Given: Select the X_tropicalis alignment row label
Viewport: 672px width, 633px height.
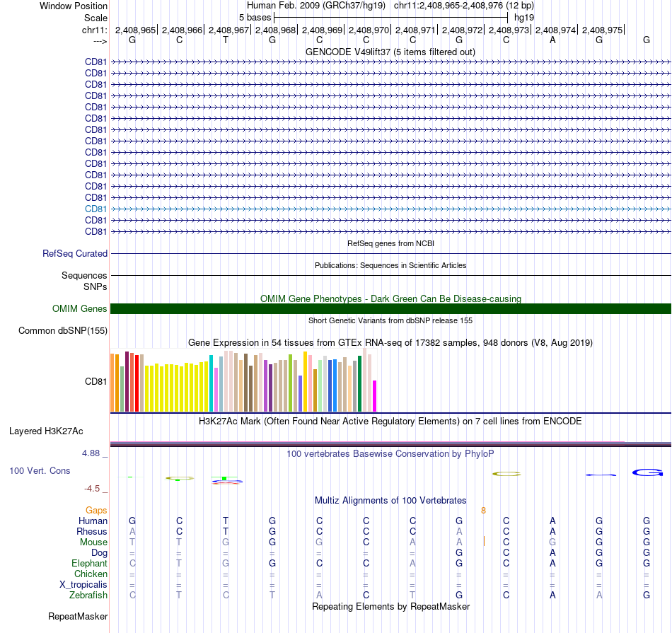Looking at the screenshot, I should pyautogui.click(x=83, y=585).
